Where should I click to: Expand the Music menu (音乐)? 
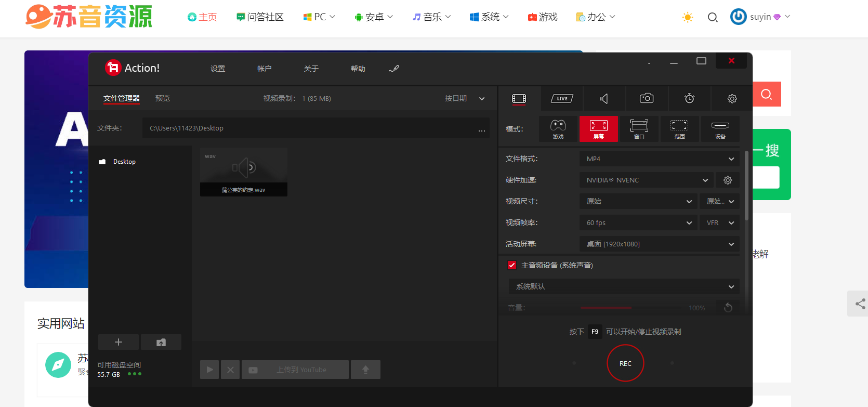pos(431,17)
